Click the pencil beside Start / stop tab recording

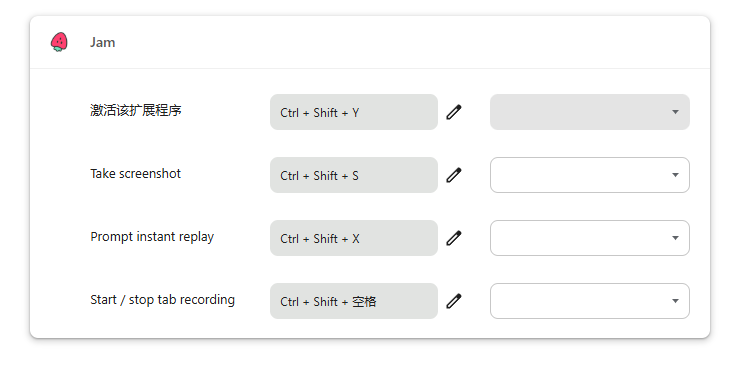click(454, 301)
